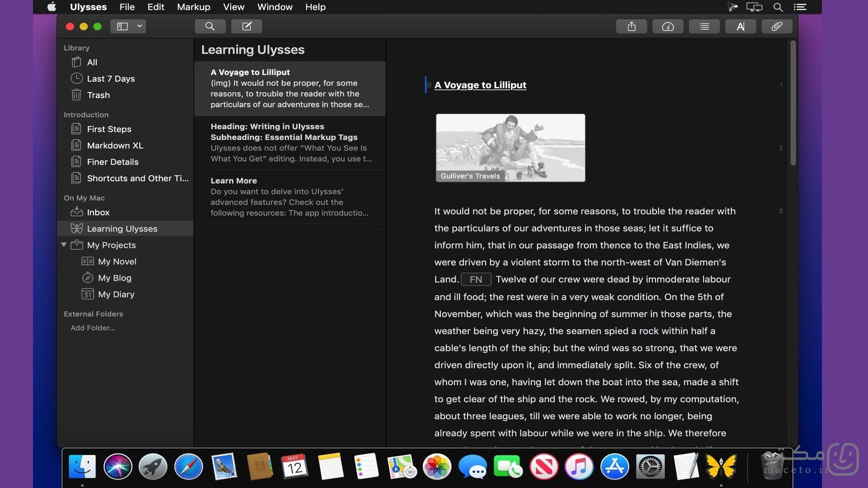Open the Last 7 Days filter
Screen dimensions: 868x488
[125, 79]
